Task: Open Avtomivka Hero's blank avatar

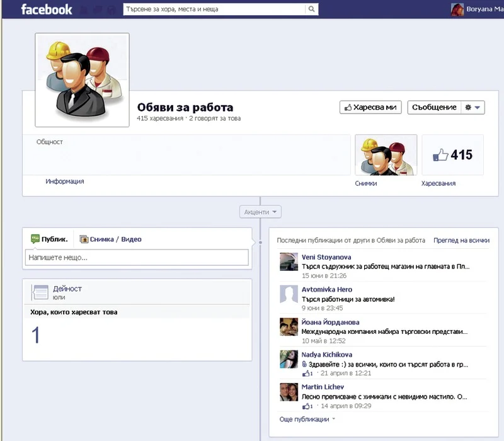Action: pyautogui.click(x=289, y=294)
